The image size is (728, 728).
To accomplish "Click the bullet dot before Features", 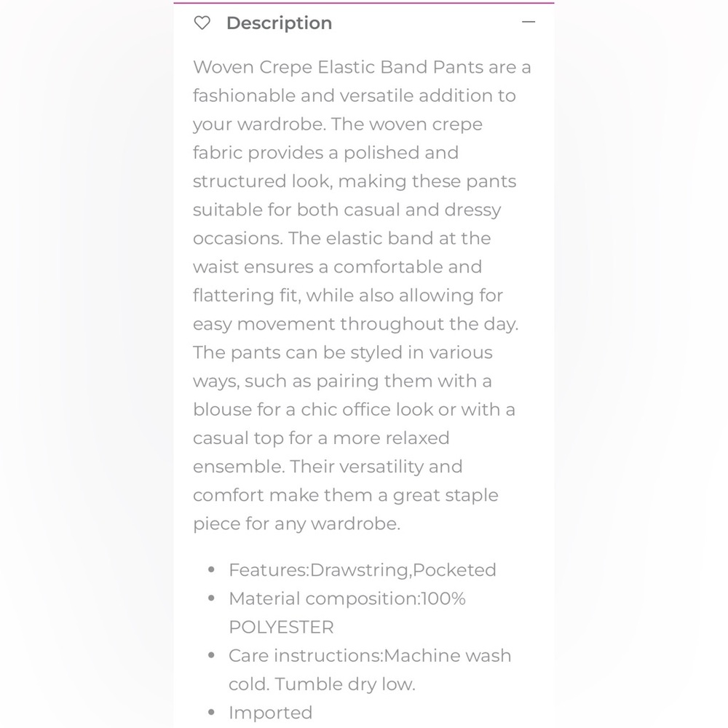I will coord(212,570).
